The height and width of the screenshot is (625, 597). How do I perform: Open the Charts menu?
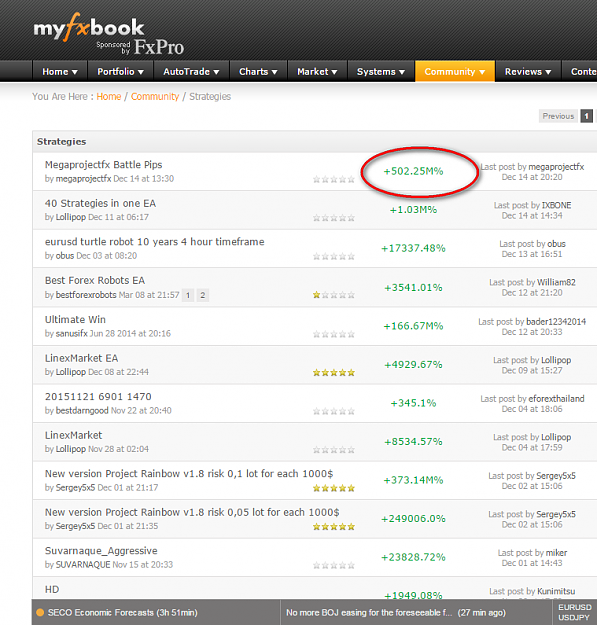coord(258,72)
